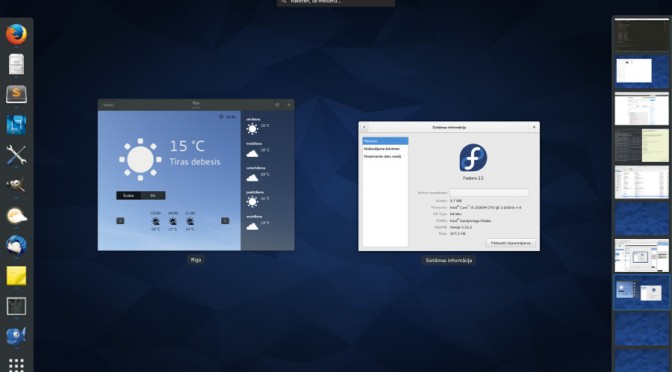Launch GIMP from the dock
The height and width of the screenshot is (372, 672).
coord(16,185)
